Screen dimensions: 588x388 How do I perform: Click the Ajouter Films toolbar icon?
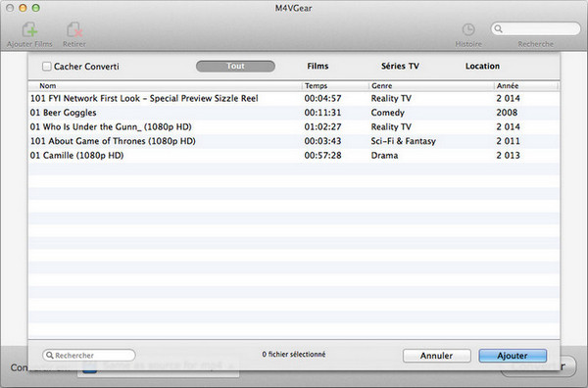[29, 30]
